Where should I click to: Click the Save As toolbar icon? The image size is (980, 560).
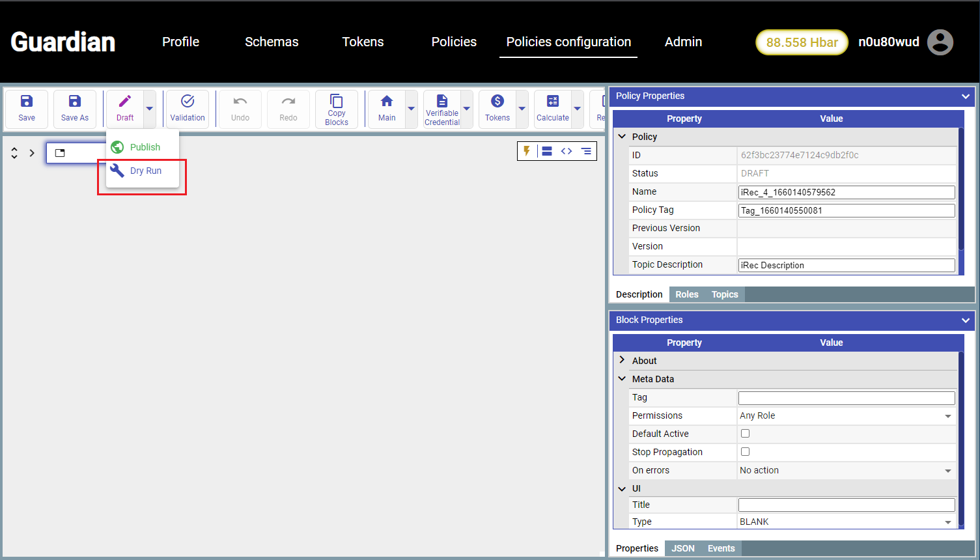(75, 101)
